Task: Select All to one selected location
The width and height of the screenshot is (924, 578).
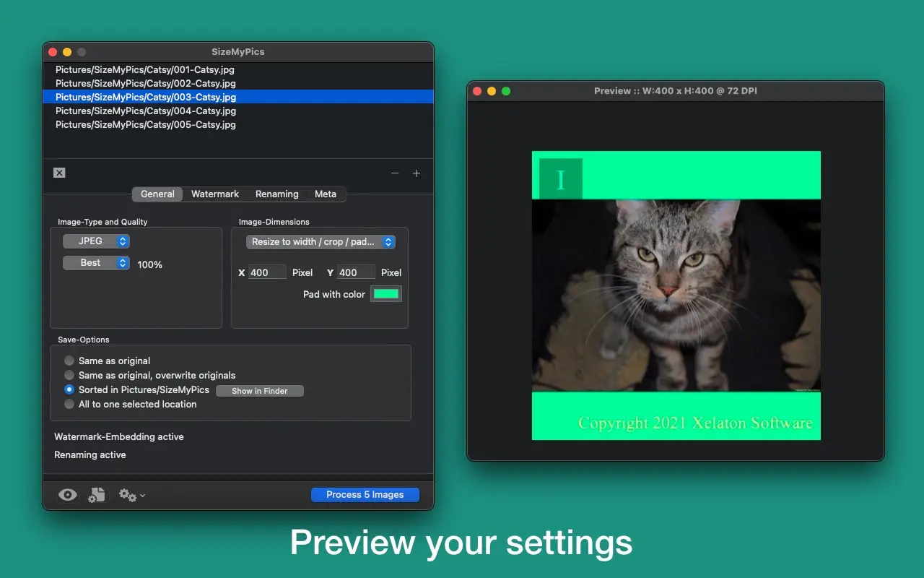Action: click(69, 404)
